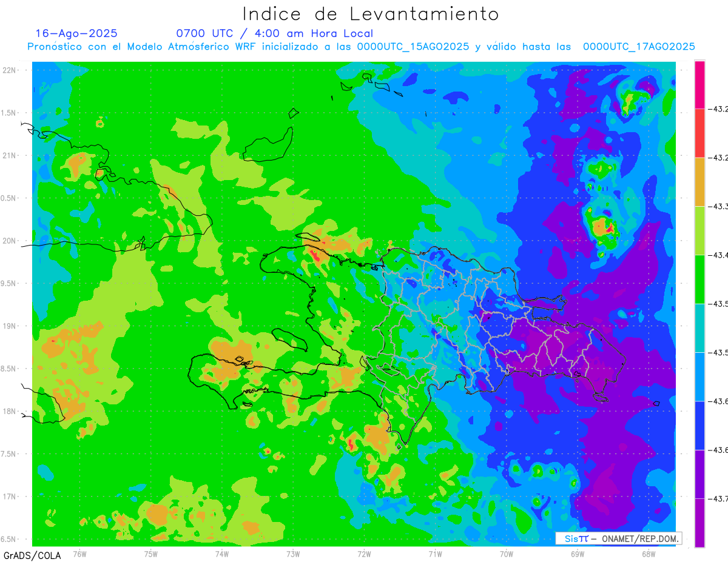Select the red colorbar swatch
Viewport: 728px width, 562px height.
(x=699, y=133)
